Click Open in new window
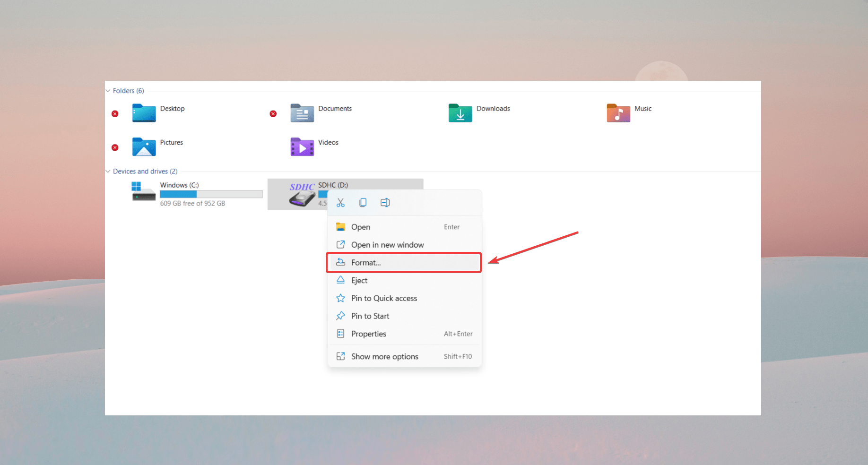 pos(387,245)
